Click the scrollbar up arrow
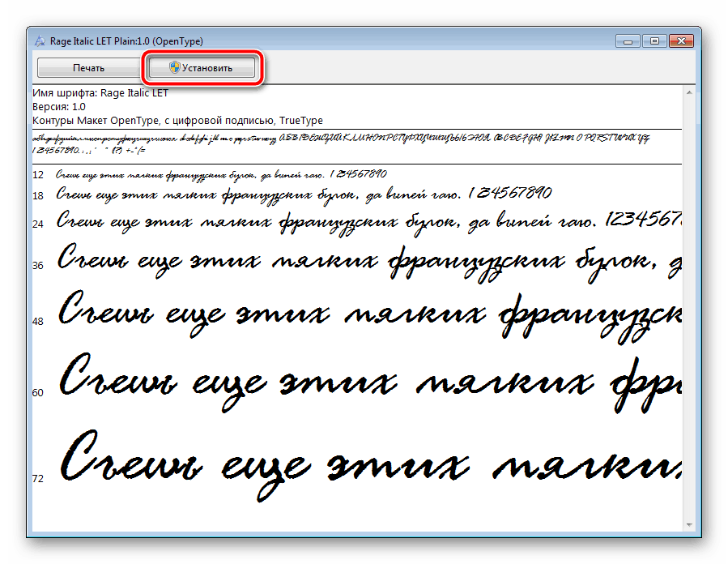The height and width of the screenshot is (564, 728). [x=689, y=93]
